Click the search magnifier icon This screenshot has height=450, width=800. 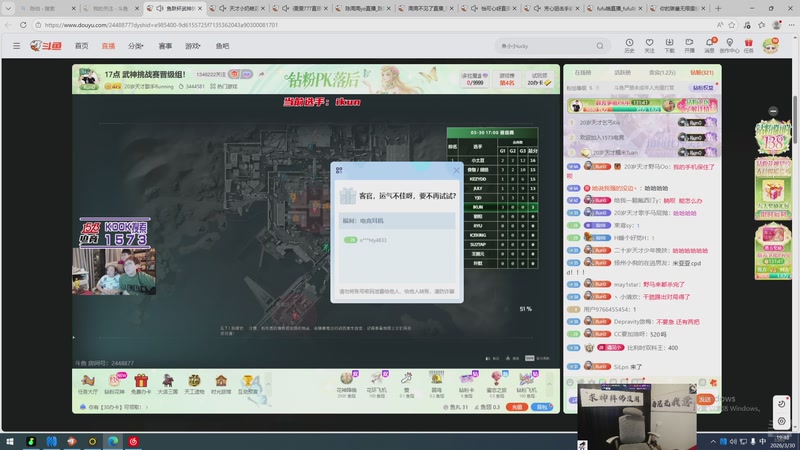[x=600, y=46]
